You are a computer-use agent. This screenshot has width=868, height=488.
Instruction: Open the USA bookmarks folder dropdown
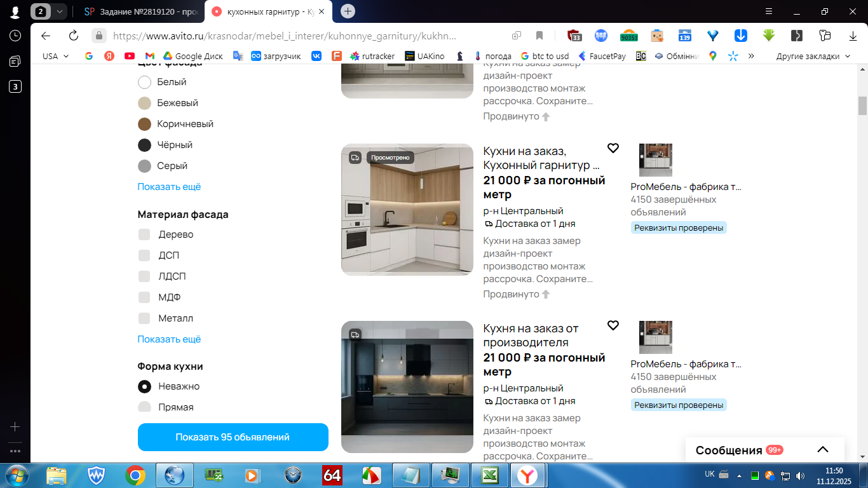[x=55, y=56]
